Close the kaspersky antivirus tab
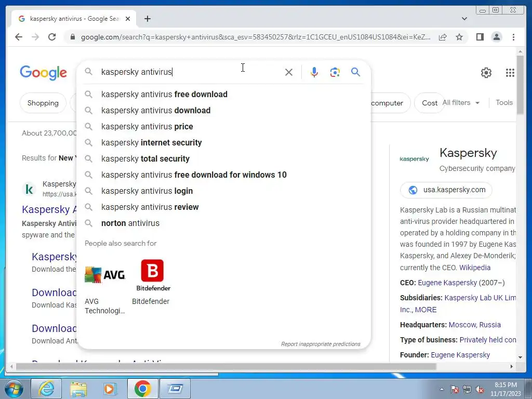This screenshot has height=399, width=532. point(128,19)
